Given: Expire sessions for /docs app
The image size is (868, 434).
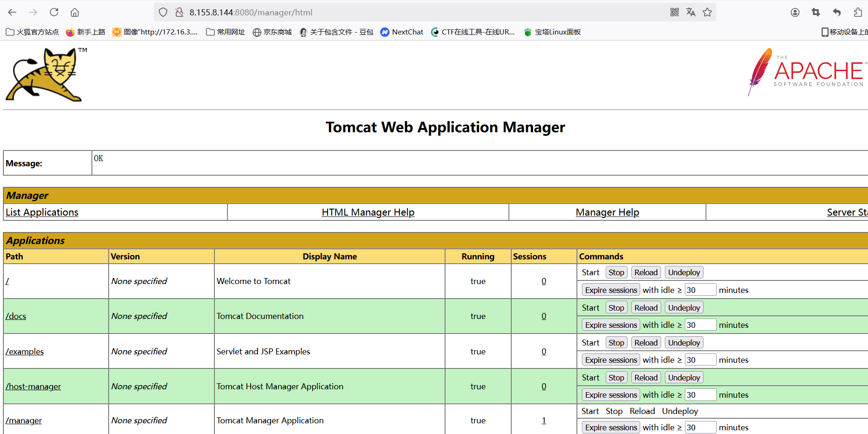Looking at the screenshot, I should (611, 325).
